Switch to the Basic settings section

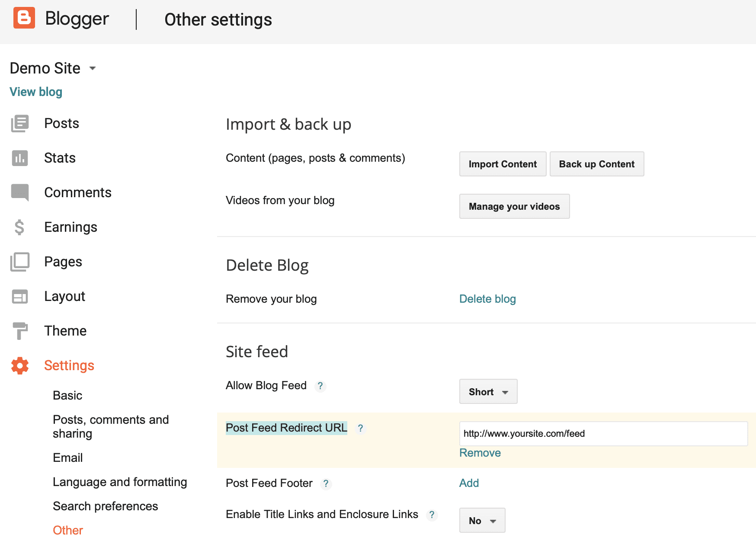[x=67, y=395]
